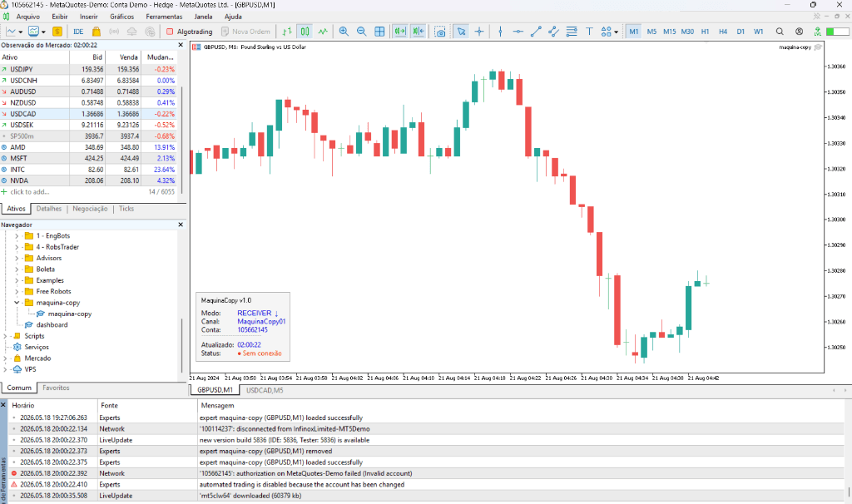Click the Signals broadcast icon
The height and width of the screenshot is (504, 852).
(x=113, y=32)
